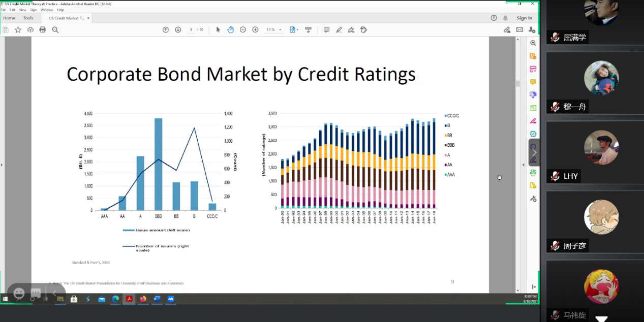This screenshot has width=644, height=322.
Task: Print the document using printer icon
Action: (x=43, y=30)
